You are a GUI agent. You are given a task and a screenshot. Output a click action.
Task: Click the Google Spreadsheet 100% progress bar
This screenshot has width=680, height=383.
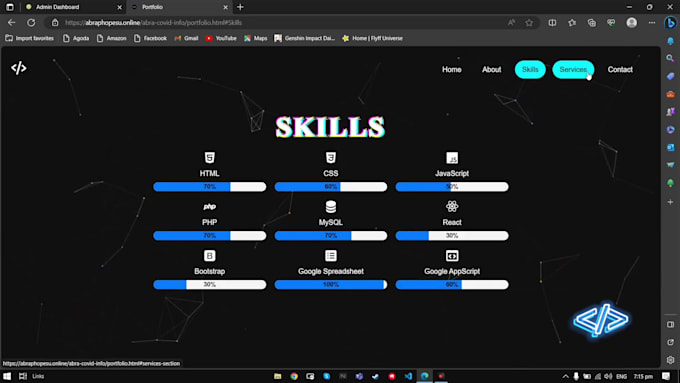click(x=331, y=285)
